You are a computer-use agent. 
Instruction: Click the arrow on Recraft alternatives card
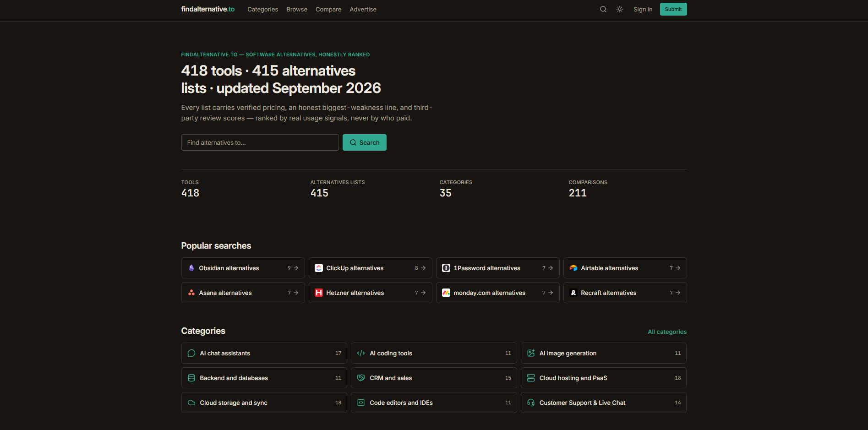678,293
